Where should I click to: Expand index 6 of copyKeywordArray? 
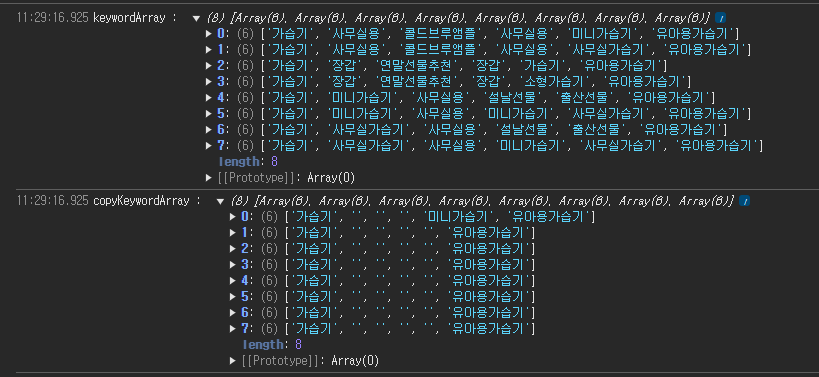click(233, 312)
